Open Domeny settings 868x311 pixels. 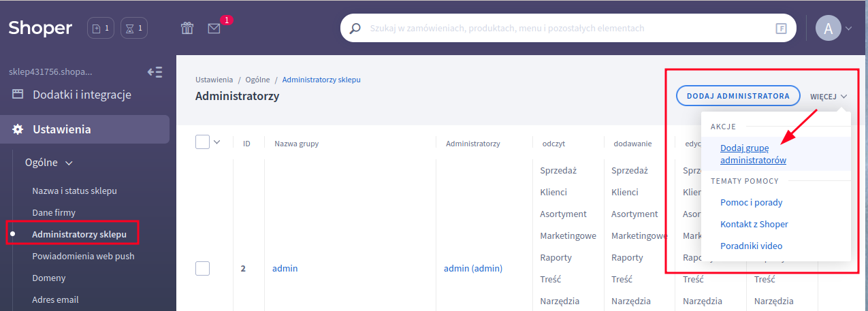[x=49, y=278]
